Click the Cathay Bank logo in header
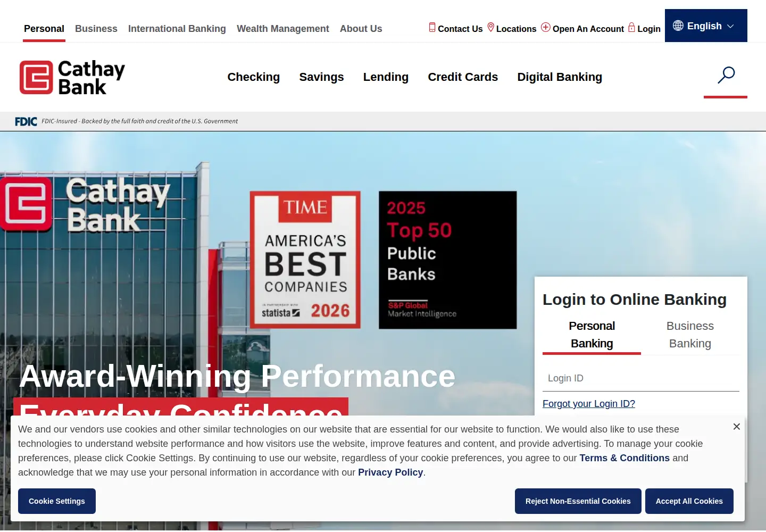This screenshot has height=532, width=766. point(72,77)
